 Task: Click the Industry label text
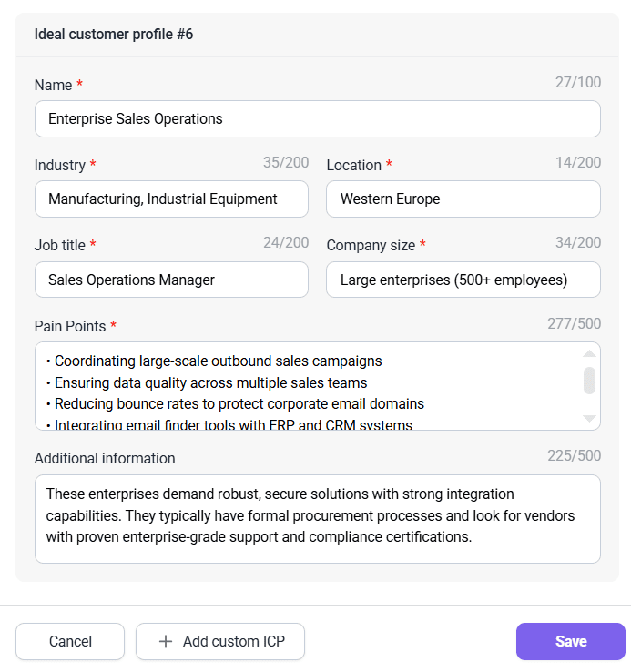pos(60,165)
